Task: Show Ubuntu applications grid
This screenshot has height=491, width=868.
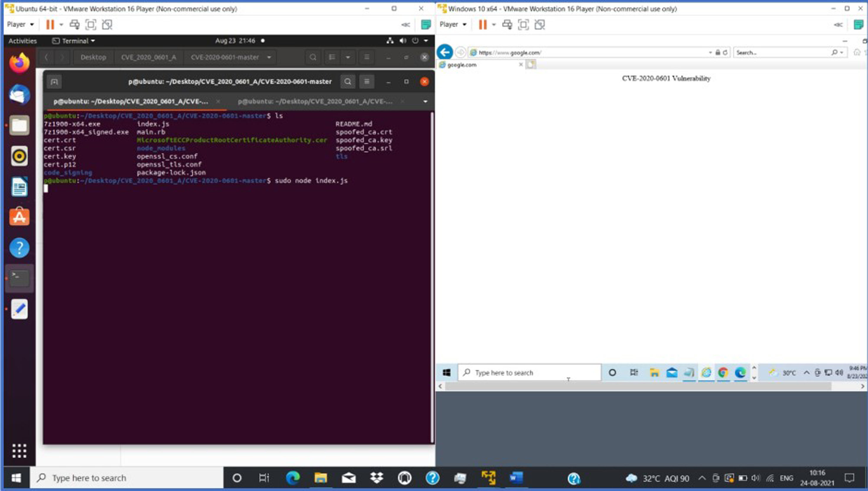Action: click(x=19, y=451)
